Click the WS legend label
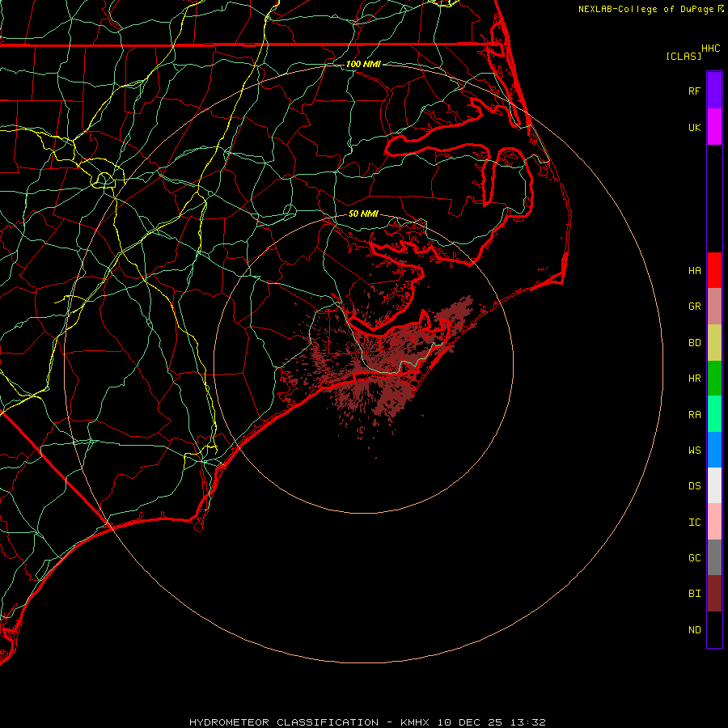 coord(694,450)
